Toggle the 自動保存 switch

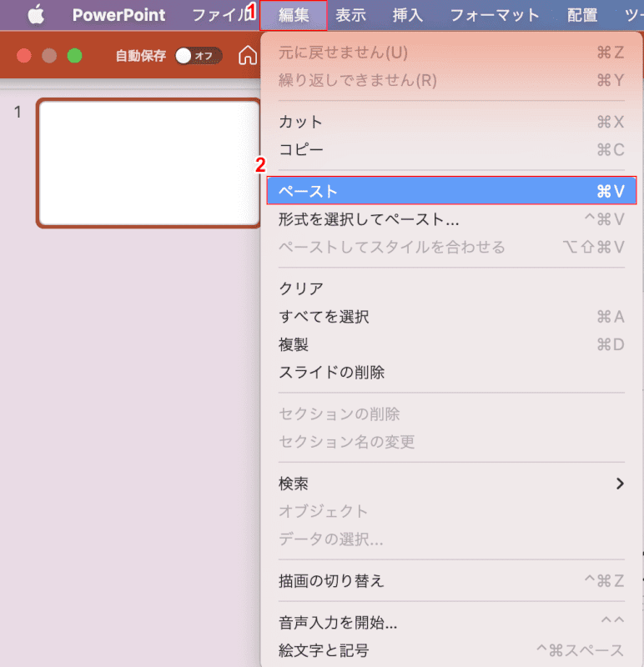pyautogui.click(x=199, y=56)
